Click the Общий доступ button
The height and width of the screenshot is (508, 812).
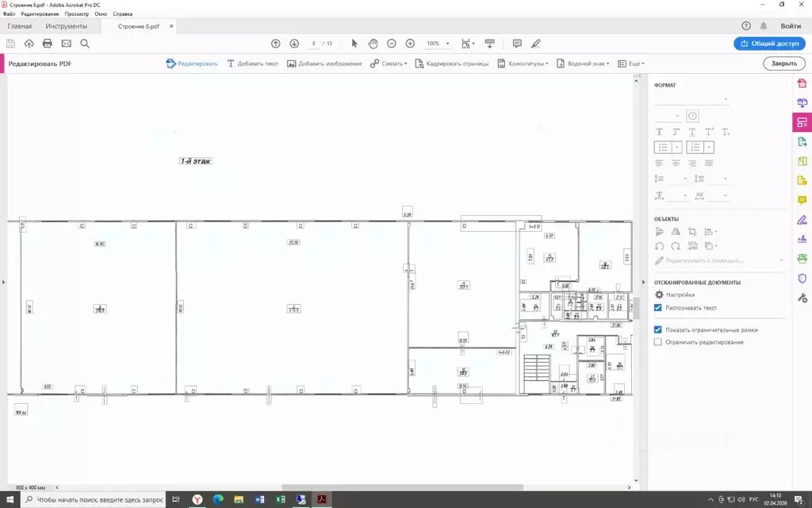(x=769, y=44)
